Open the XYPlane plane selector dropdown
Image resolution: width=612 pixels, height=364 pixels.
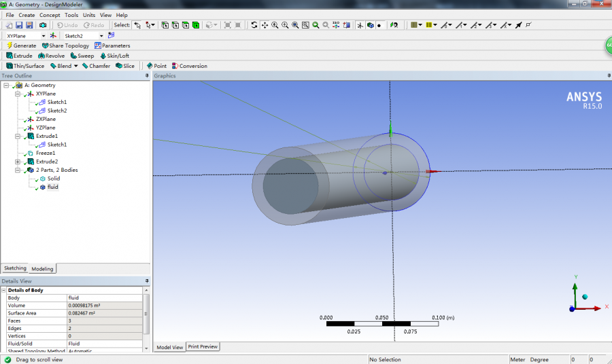[44, 35]
